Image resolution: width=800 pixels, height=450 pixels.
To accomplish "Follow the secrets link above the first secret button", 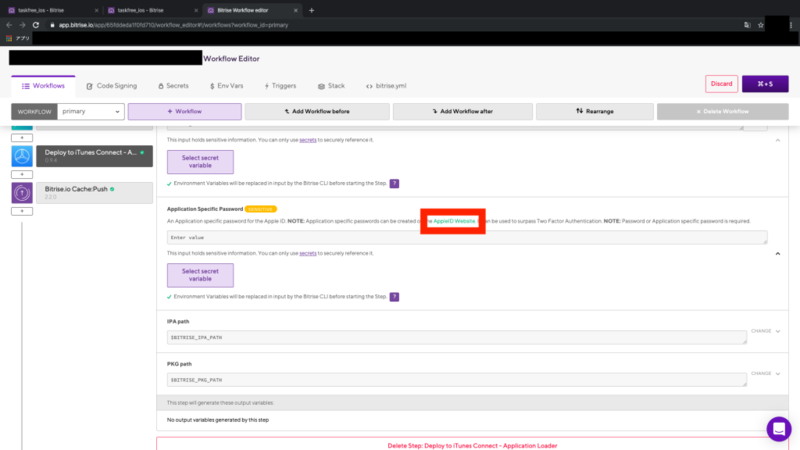I will pyautogui.click(x=308, y=140).
